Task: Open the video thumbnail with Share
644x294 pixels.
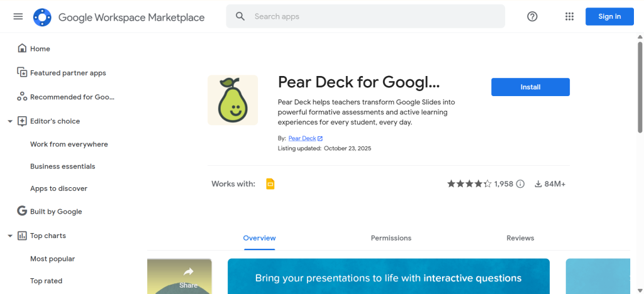Action: (x=179, y=276)
